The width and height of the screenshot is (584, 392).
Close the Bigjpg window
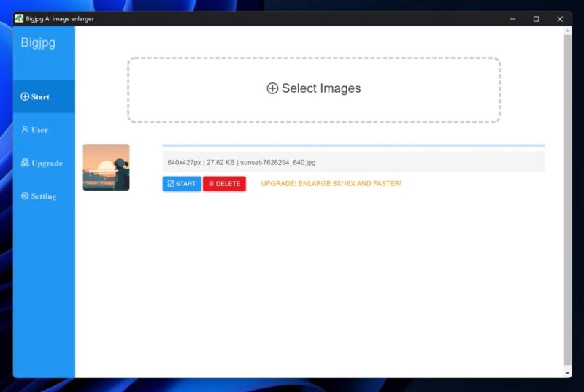(560, 19)
